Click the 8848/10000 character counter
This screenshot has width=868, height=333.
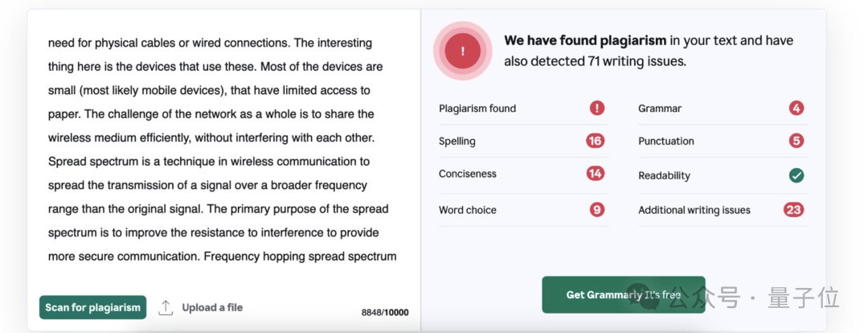[385, 312]
